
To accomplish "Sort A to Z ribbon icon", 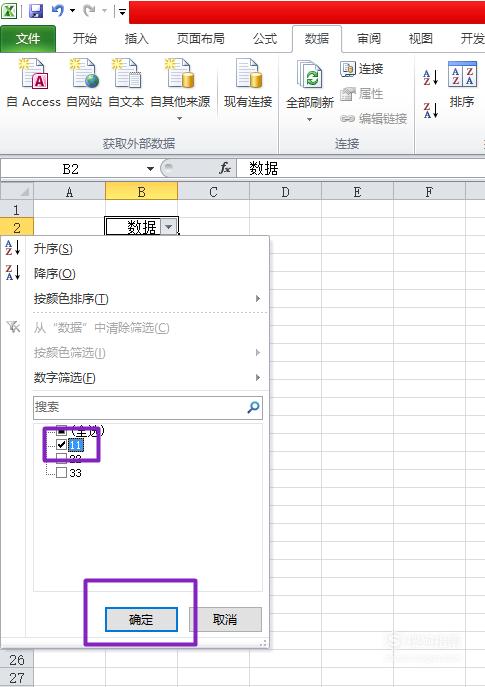I will (x=430, y=77).
